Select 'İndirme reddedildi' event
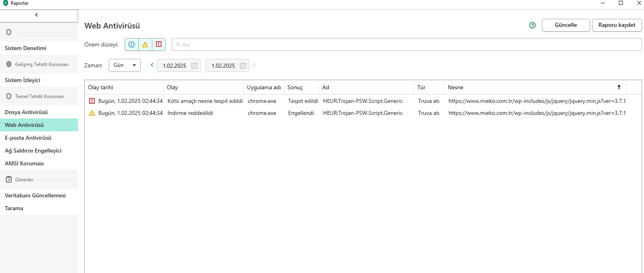The width and height of the screenshot is (644, 273). (190, 113)
